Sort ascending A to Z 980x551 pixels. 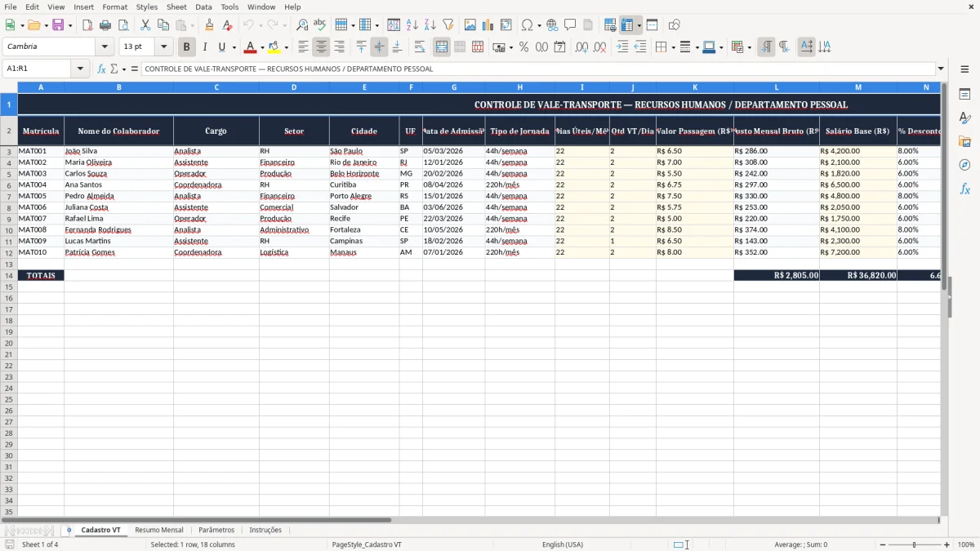412,25
